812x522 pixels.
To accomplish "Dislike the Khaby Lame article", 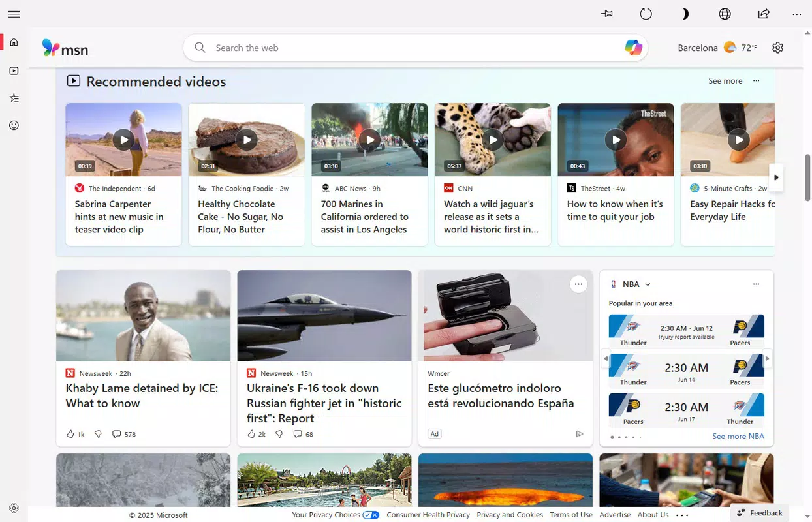I will (x=98, y=434).
